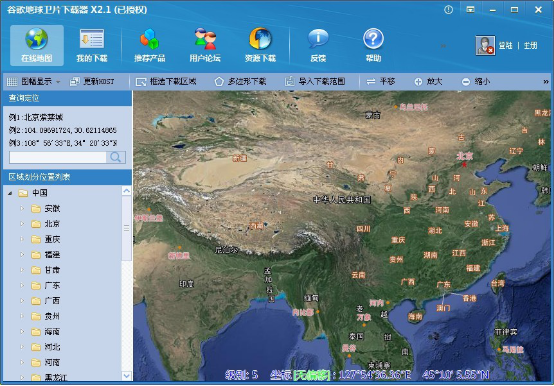Open the 反馈 feedback bubble icon

[318, 38]
